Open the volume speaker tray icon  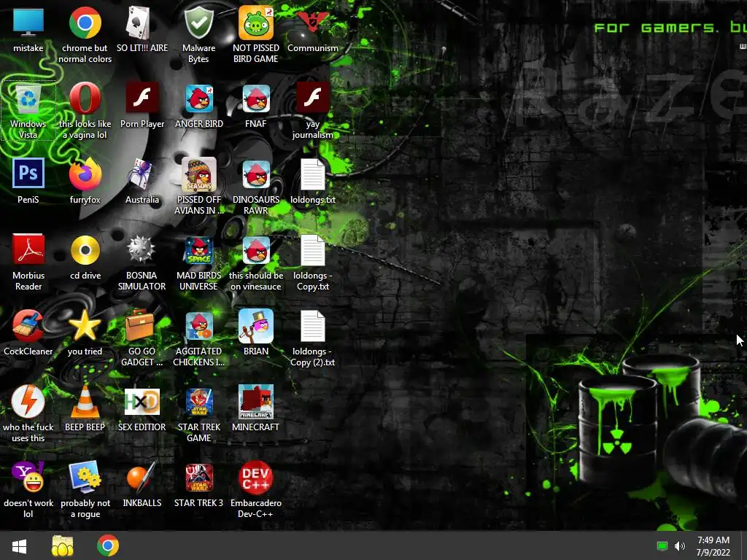(680, 545)
